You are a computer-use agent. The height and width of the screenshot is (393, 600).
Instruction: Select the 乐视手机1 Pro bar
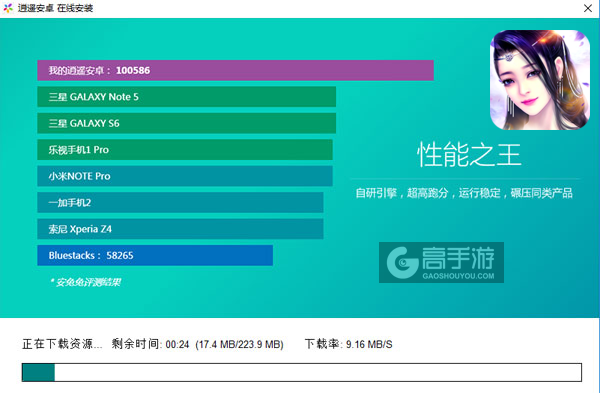tap(185, 150)
